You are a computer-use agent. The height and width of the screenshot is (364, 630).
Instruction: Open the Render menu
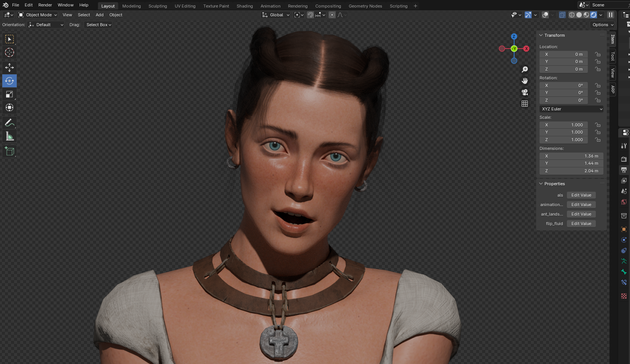pos(45,5)
